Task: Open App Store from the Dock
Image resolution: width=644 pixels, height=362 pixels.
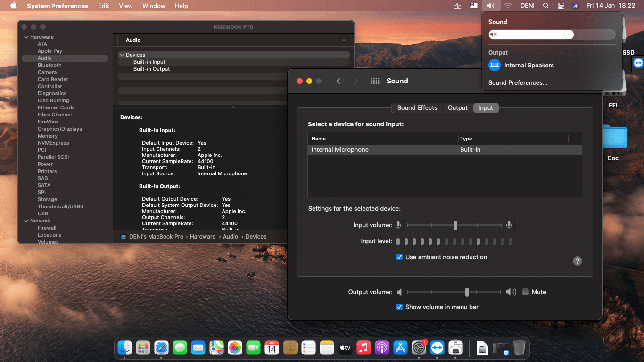Action: (x=400, y=348)
